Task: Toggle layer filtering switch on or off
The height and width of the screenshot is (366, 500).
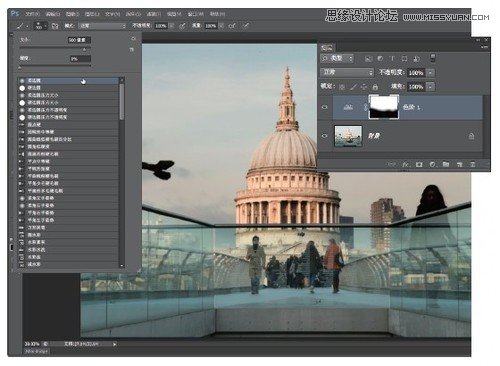Action: click(x=433, y=58)
